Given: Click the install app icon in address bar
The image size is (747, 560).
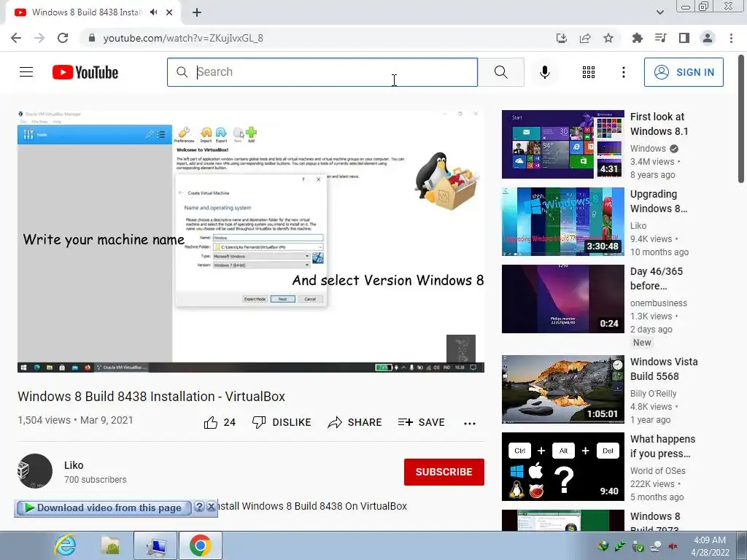Looking at the screenshot, I should 562,38.
